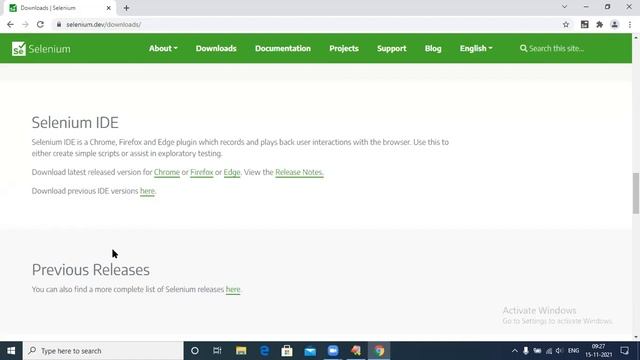Click the save extension icon beside the star
This screenshot has height=360, width=640.
[x=584, y=24]
